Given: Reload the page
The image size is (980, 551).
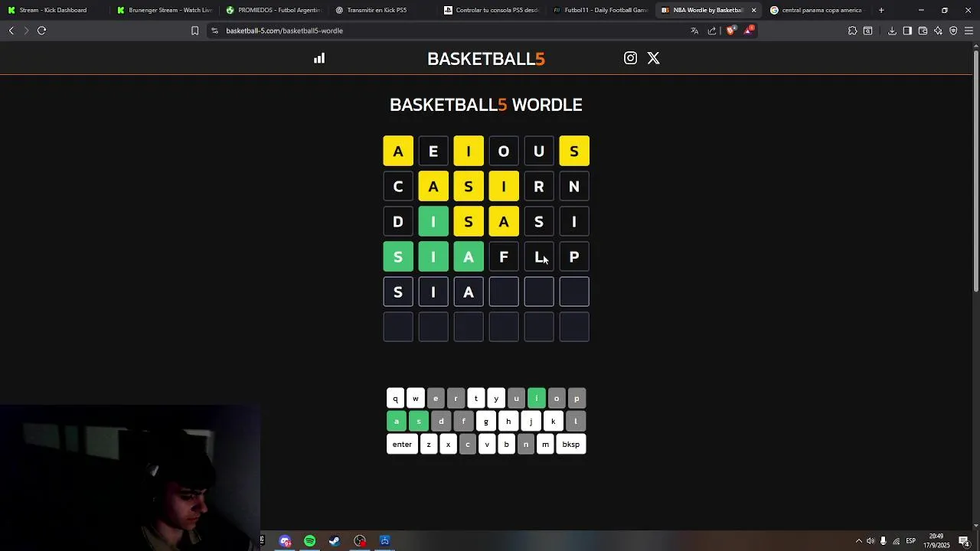Looking at the screenshot, I should pyautogui.click(x=41, y=31).
